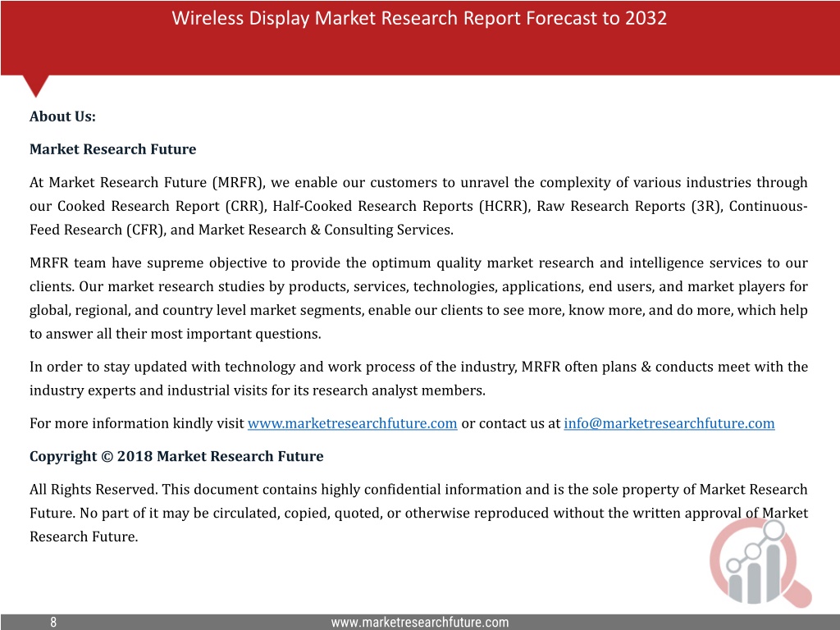Open the www.marketresearchfuture.com hyperlink in the paragraph
The width and height of the screenshot is (840, 630).
coord(352,423)
